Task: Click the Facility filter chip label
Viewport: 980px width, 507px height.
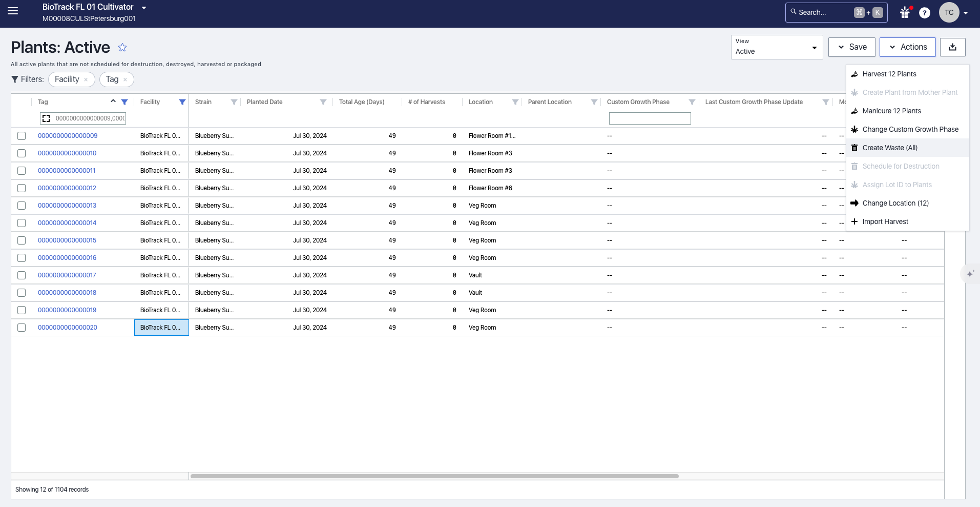Action: 67,79
